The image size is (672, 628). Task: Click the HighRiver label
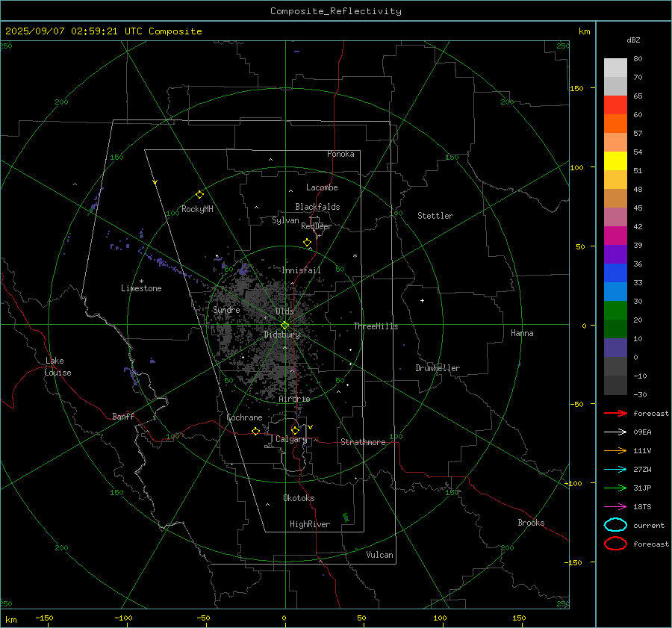tap(310, 524)
